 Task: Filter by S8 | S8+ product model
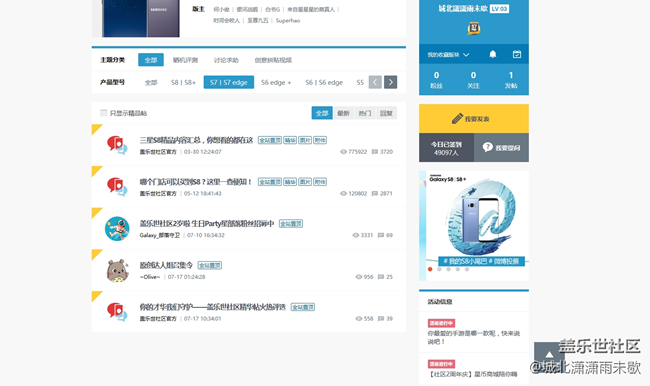(183, 83)
